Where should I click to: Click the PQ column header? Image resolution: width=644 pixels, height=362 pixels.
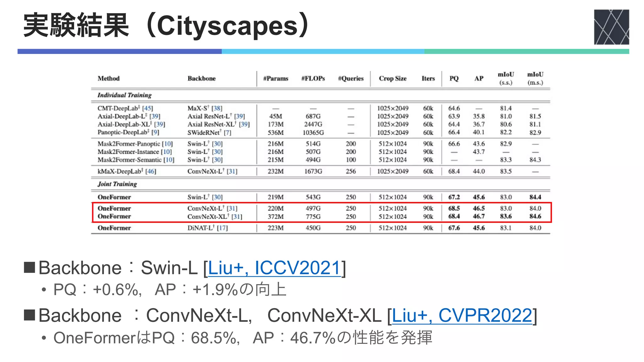pyautogui.click(x=454, y=79)
